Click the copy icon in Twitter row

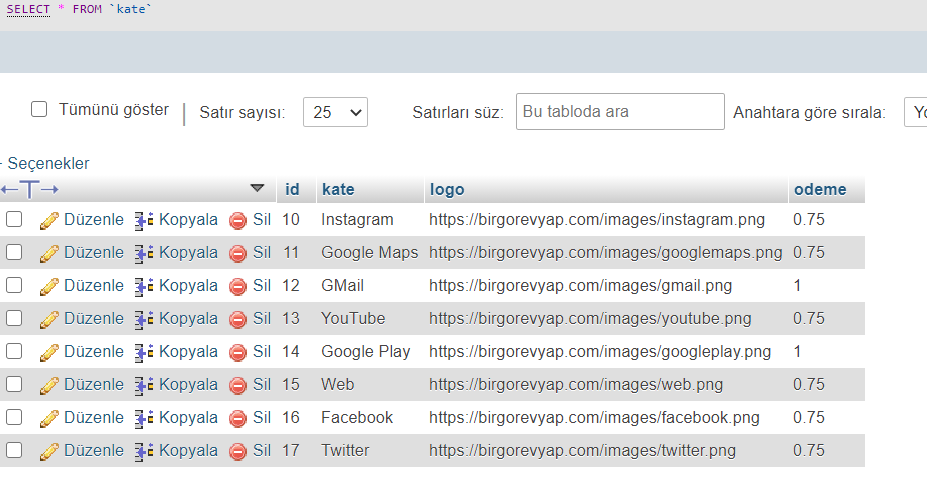pos(144,452)
